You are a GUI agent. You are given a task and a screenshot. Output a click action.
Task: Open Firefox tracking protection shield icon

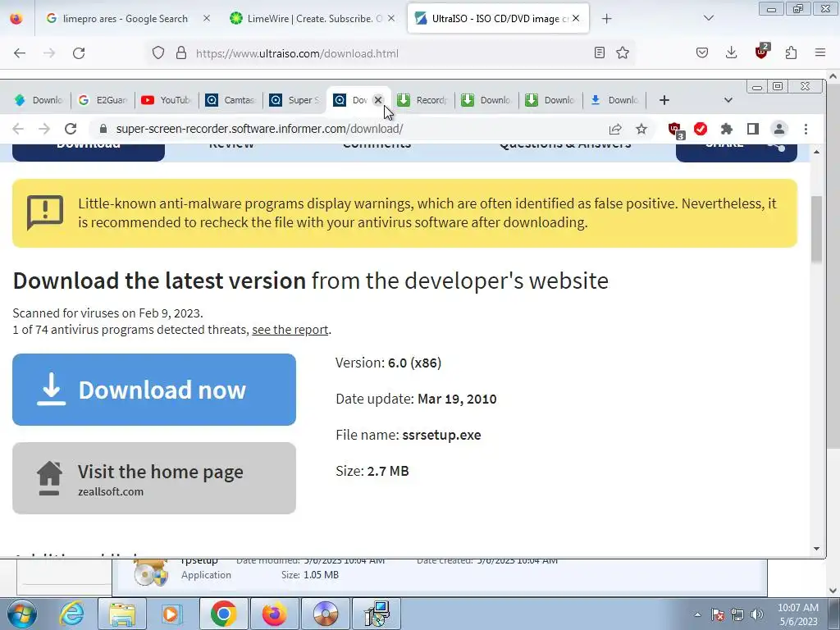click(158, 53)
